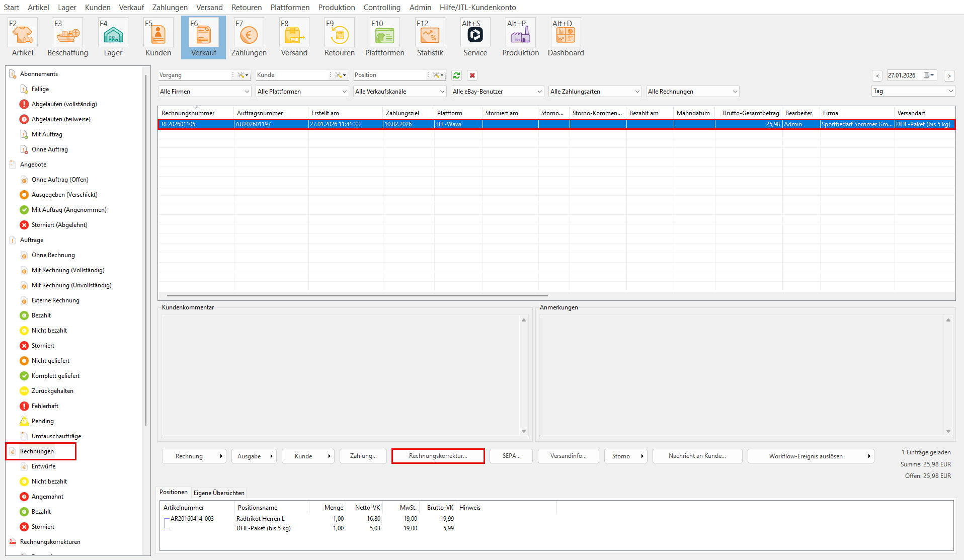Screen dimensions: 964x560
Task: Click the Rechnungskorrektur... button
Action: [x=438, y=456]
